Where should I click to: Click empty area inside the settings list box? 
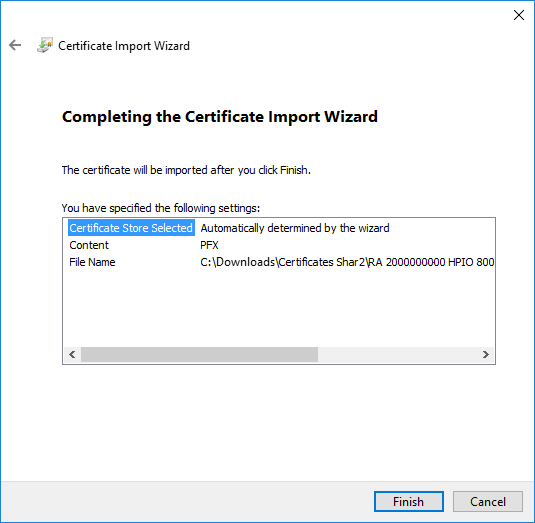click(278, 307)
